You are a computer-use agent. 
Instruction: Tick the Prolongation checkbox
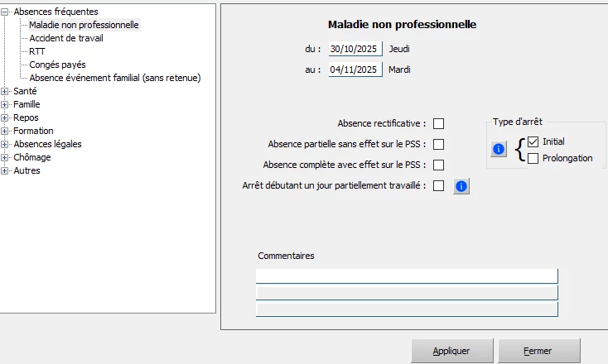coord(533,158)
